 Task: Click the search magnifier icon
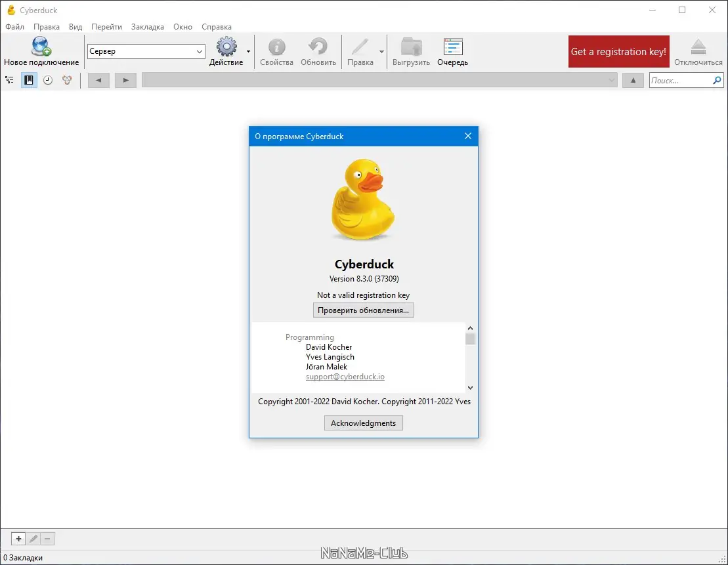coord(717,80)
